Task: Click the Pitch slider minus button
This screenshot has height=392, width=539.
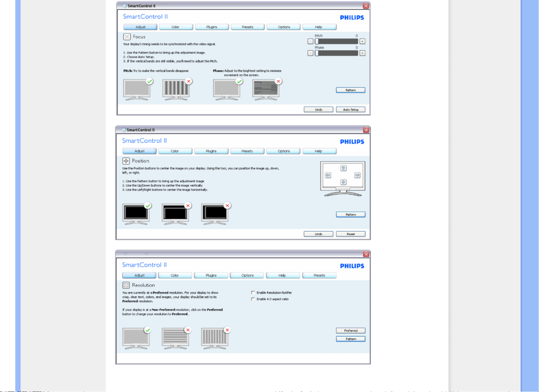Action: click(310, 41)
